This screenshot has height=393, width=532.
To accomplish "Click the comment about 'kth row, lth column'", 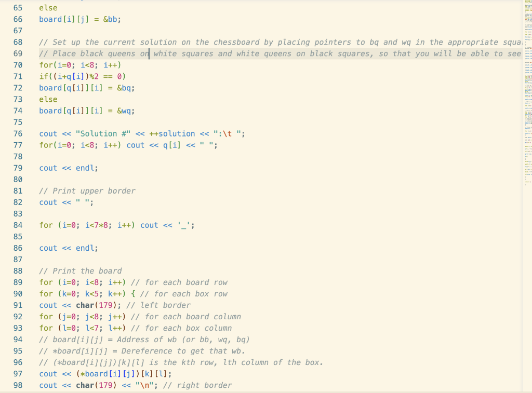I will click(181, 362).
